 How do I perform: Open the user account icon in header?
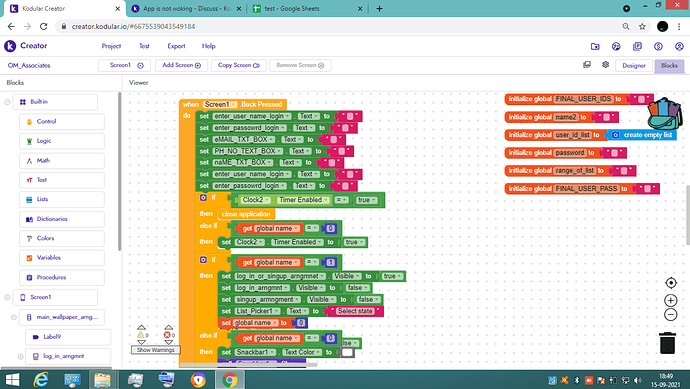pos(679,46)
